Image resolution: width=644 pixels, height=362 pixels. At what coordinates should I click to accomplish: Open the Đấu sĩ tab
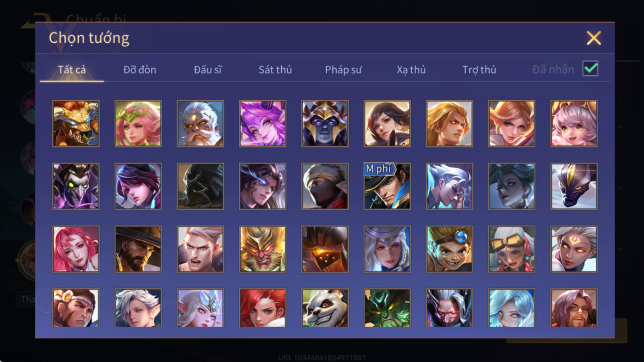click(x=208, y=70)
